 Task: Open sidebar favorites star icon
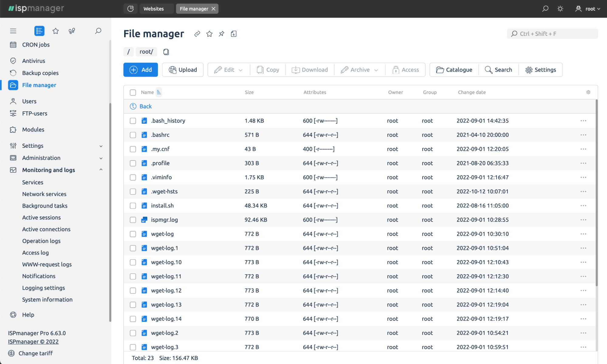pos(56,31)
